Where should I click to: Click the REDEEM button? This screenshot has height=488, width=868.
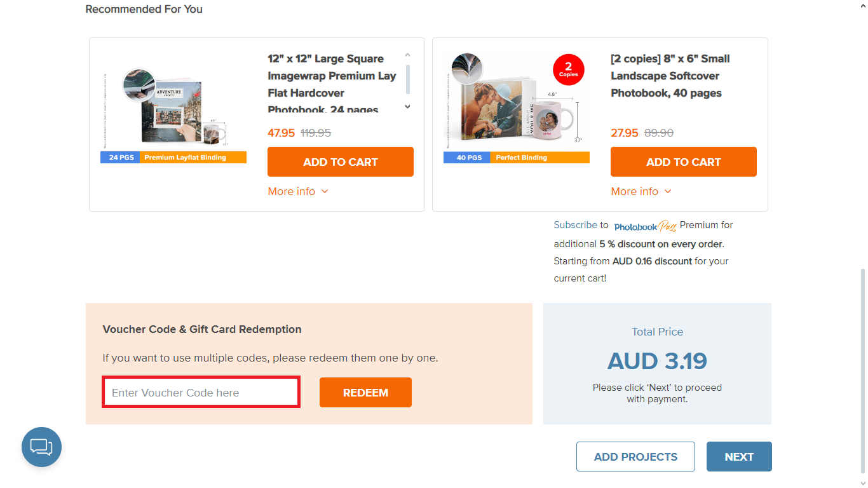[365, 392]
